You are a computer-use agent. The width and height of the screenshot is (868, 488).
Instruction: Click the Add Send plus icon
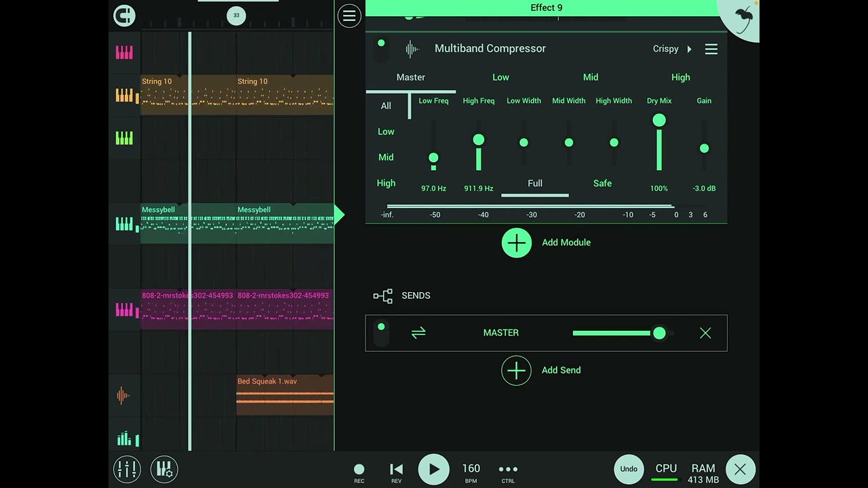click(517, 370)
